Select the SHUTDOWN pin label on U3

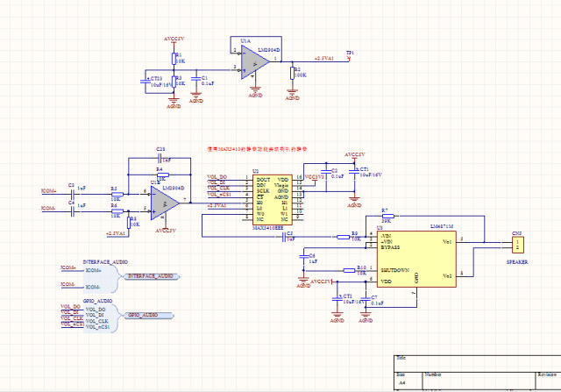coord(395,271)
